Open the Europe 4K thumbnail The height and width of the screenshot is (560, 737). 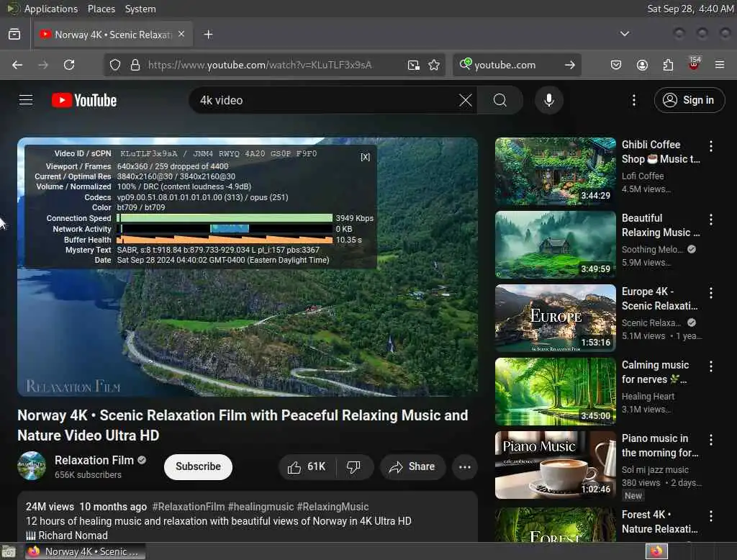coord(555,318)
